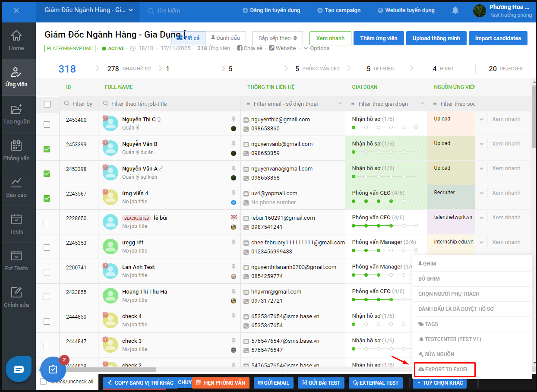The height and width of the screenshot is (392, 537).
Task: Click the Tạo campaign link
Action: (339, 10)
